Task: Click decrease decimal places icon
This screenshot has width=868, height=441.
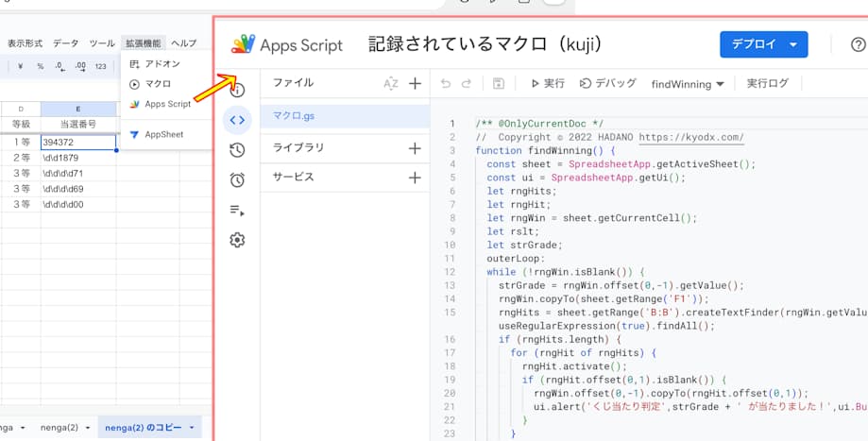Action: pos(60,66)
